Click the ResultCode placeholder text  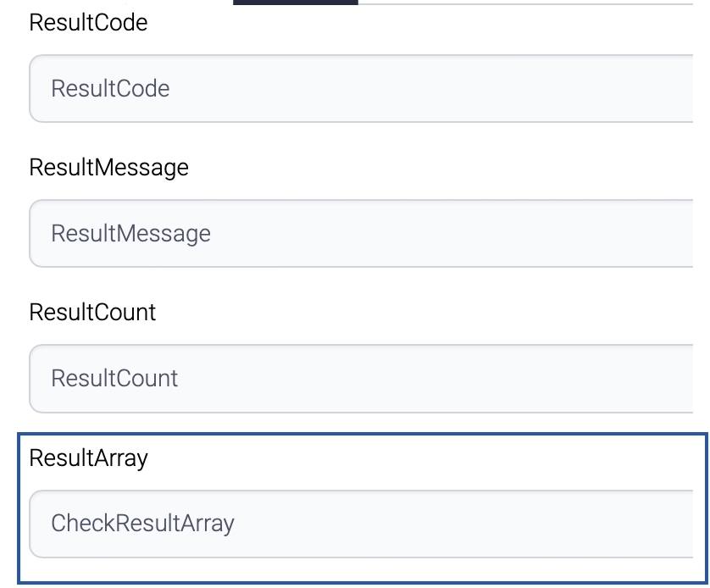pyautogui.click(x=110, y=89)
